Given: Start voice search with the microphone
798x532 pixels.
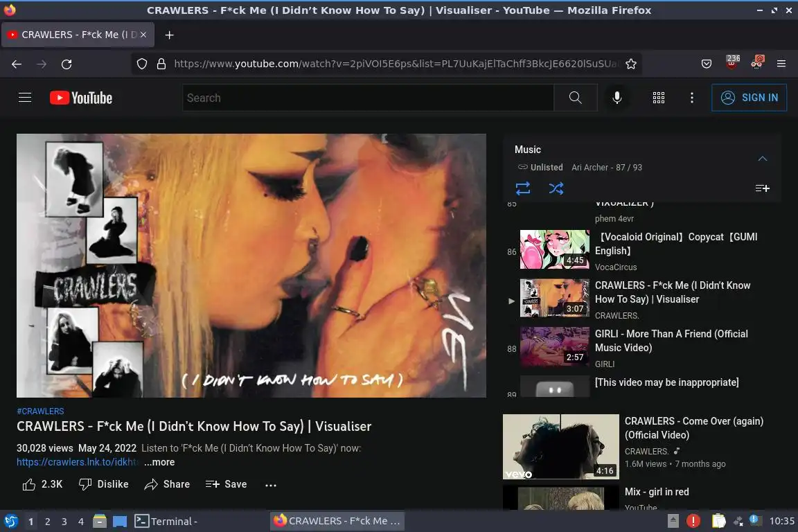Looking at the screenshot, I should (x=617, y=98).
